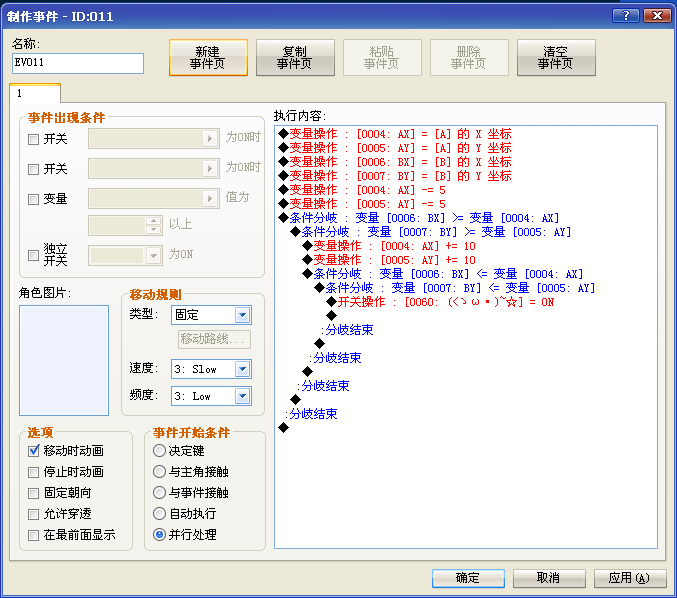
Task: Enable the first 开关 condition checkbox
Action: 33,139
